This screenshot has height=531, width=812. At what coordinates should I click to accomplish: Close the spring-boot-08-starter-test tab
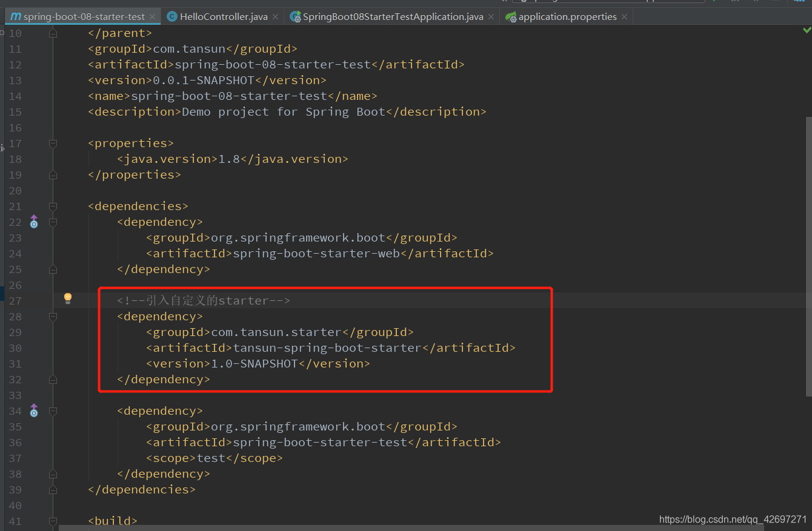point(151,17)
